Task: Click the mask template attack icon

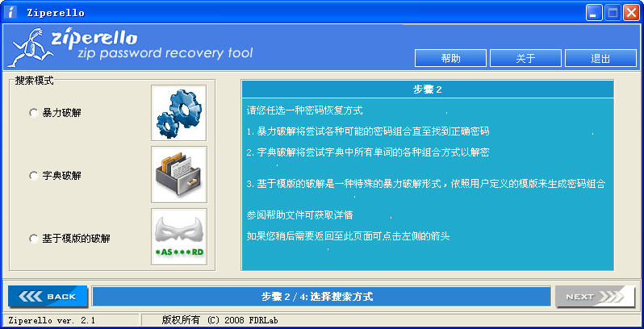Action: pyautogui.click(x=179, y=237)
